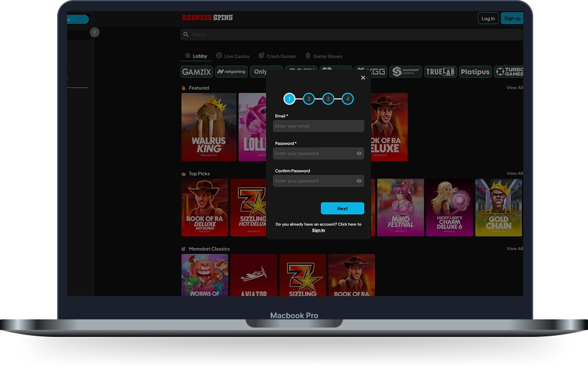Click View All for the Featured section

514,88
